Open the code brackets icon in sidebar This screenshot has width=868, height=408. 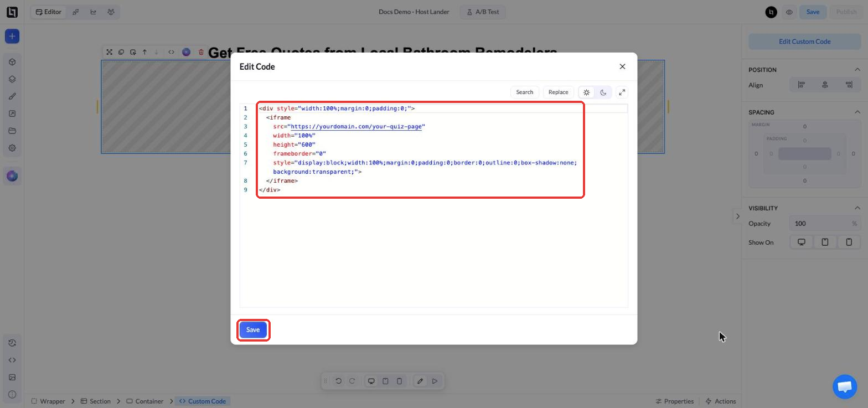pos(12,360)
